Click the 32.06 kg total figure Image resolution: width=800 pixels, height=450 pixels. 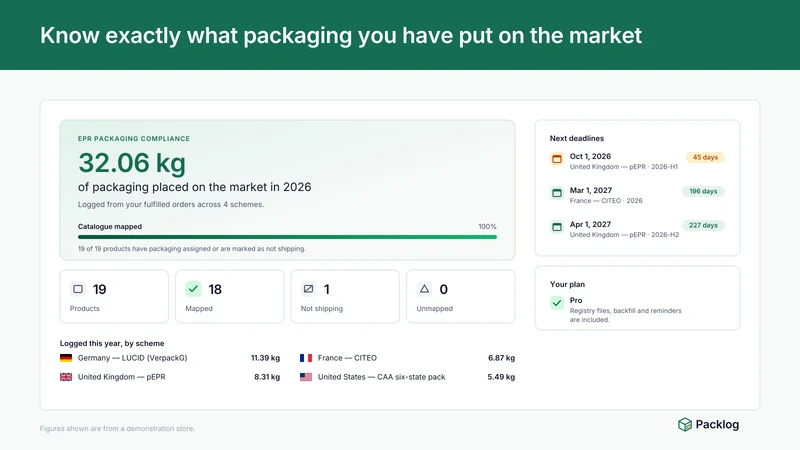132,163
